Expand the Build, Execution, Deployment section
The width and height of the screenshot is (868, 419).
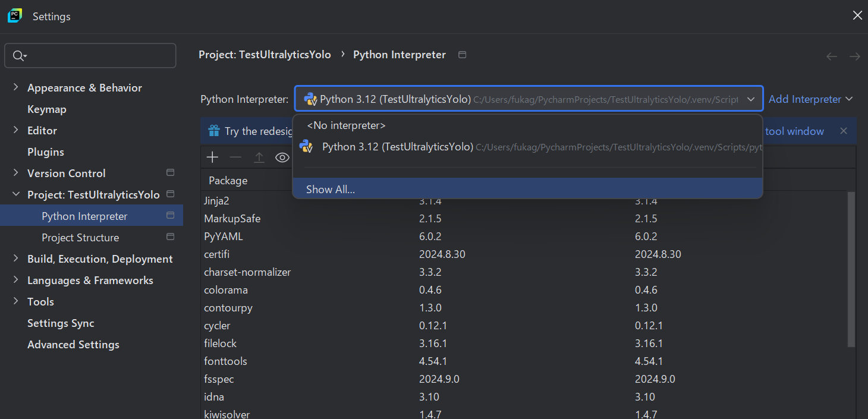click(15, 259)
